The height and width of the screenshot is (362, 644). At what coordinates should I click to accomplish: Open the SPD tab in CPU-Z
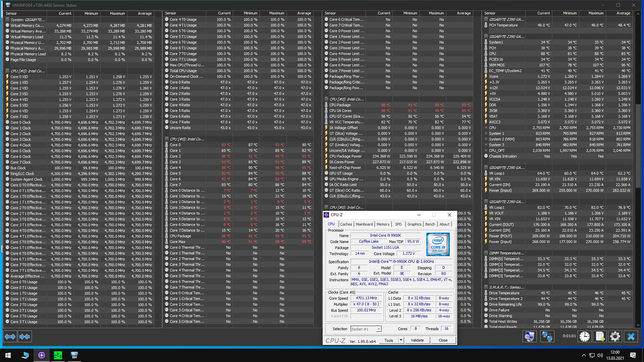coord(398,224)
